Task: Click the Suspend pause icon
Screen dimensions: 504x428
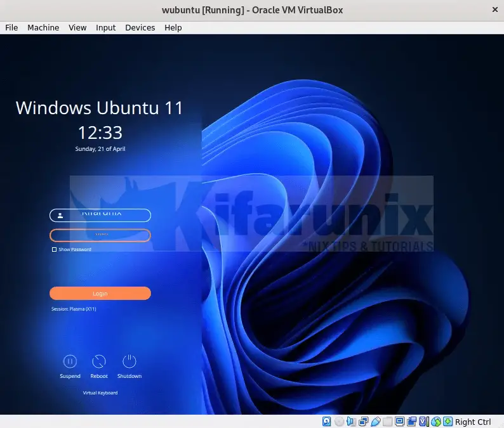Action: [x=70, y=361]
